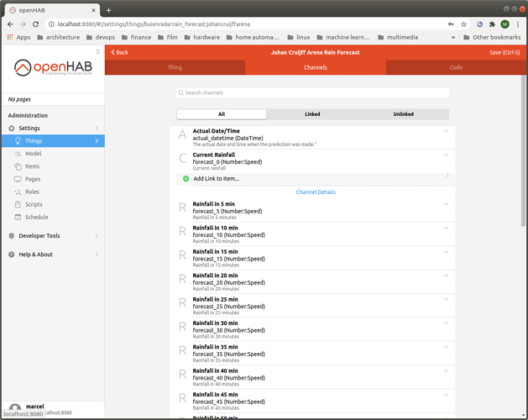The width and height of the screenshot is (528, 420).
Task: Show more bookmarks overflow arrows
Action: [453, 37]
